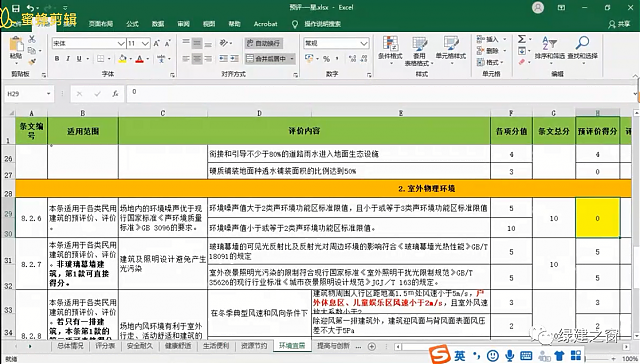The height and width of the screenshot is (364, 640).
Task: Open 条件格式 conditional formatting
Action: tap(390, 51)
